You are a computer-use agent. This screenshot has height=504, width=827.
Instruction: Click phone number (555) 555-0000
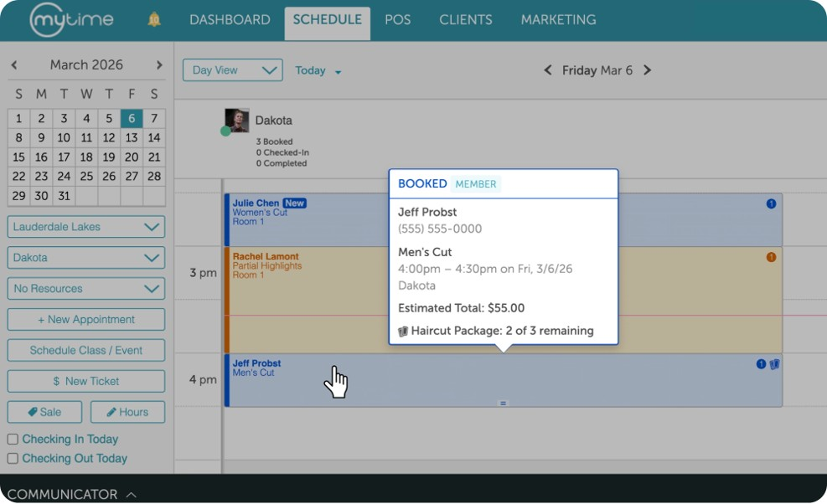440,229
